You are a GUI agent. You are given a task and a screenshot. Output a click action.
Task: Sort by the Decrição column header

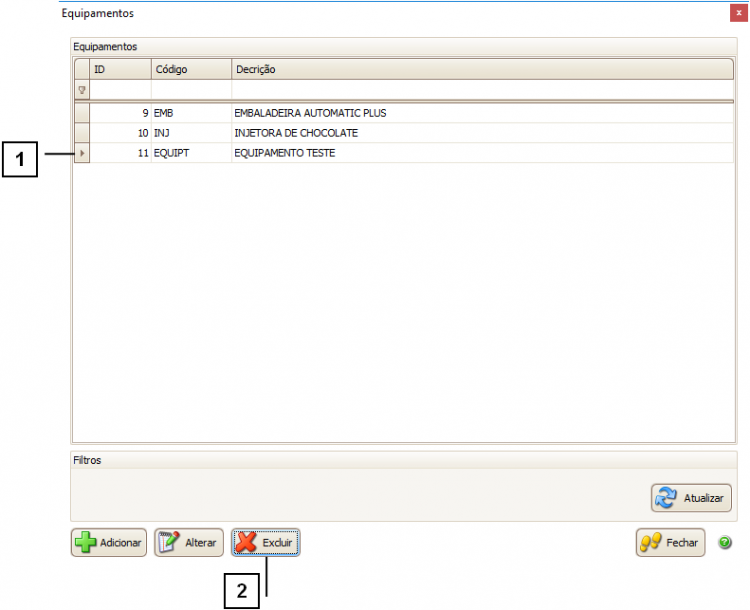[480, 69]
